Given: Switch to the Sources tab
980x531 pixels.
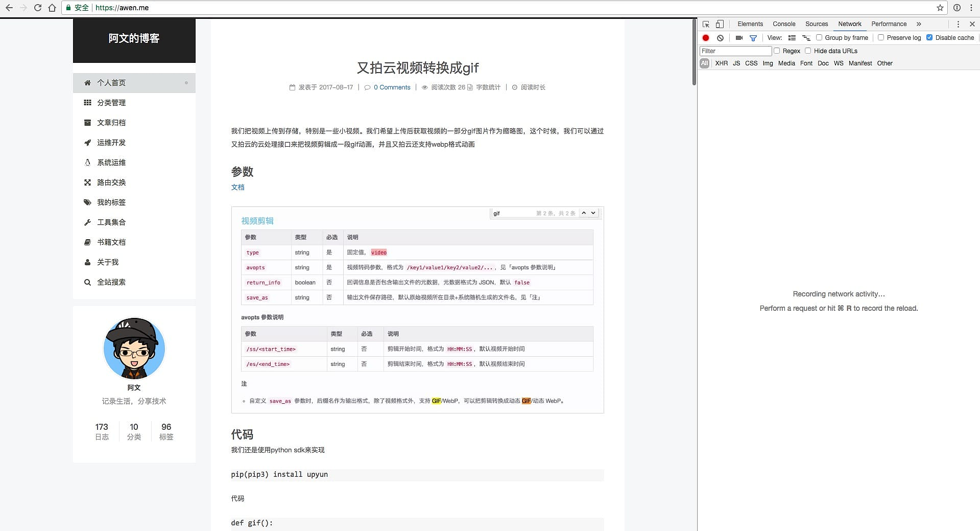Looking at the screenshot, I should click(816, 24).
